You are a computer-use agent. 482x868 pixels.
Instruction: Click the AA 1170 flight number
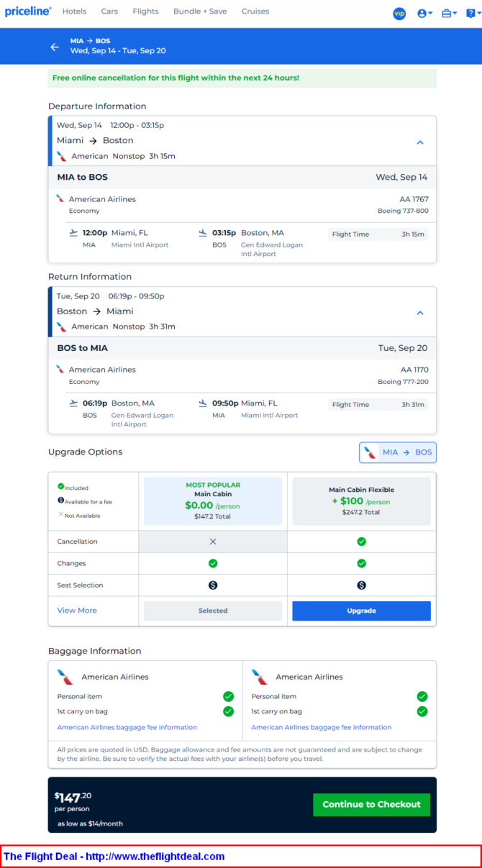click(x=414, y=370)
